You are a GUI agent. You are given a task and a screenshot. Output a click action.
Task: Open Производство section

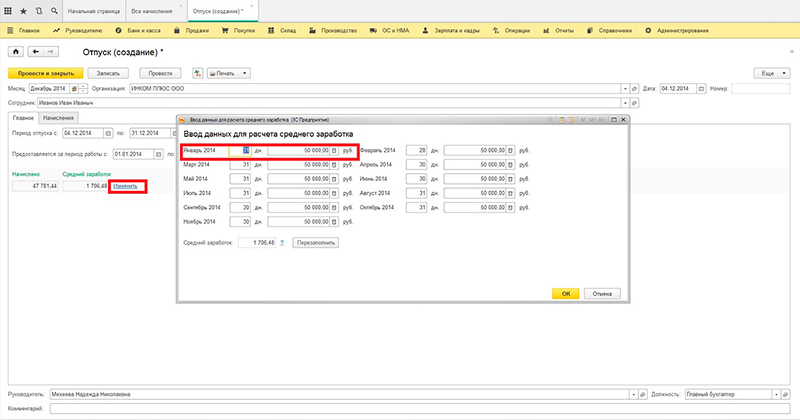click(333, 31)
